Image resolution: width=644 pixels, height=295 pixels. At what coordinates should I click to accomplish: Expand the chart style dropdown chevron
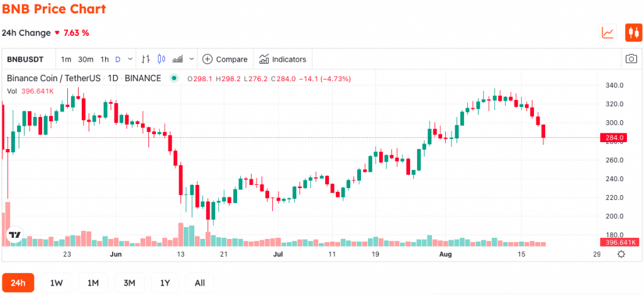tap(191, 59)
